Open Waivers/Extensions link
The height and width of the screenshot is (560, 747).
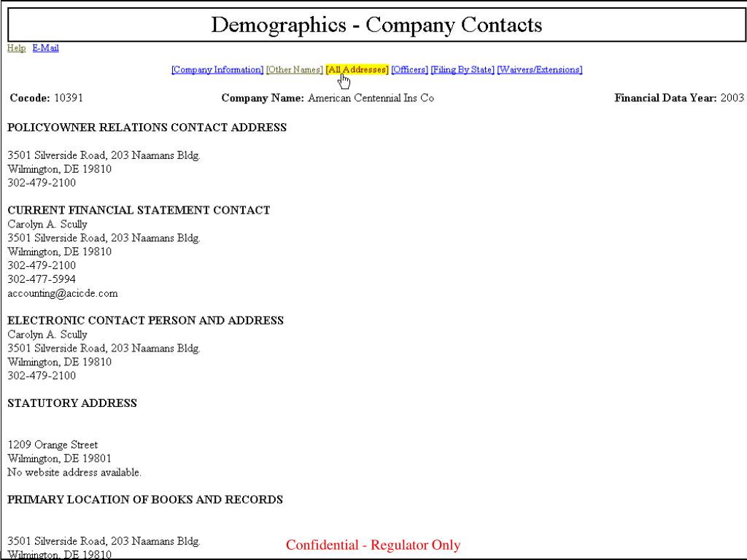[540, 69]
